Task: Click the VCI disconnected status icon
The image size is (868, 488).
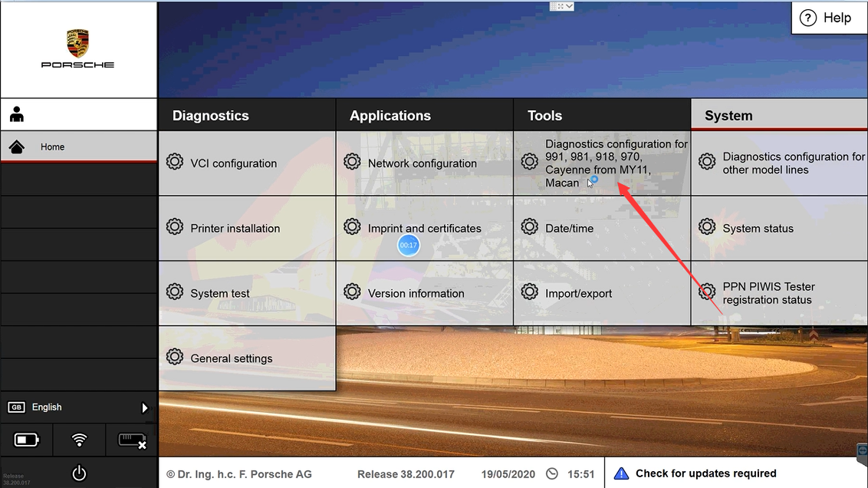Action: click(x=131, y=440)
